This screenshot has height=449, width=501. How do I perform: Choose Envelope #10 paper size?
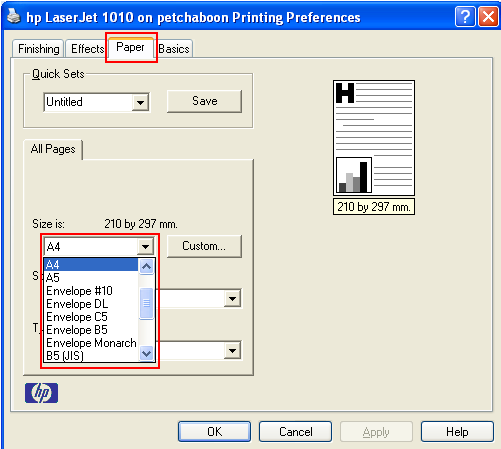pos(91,291)
